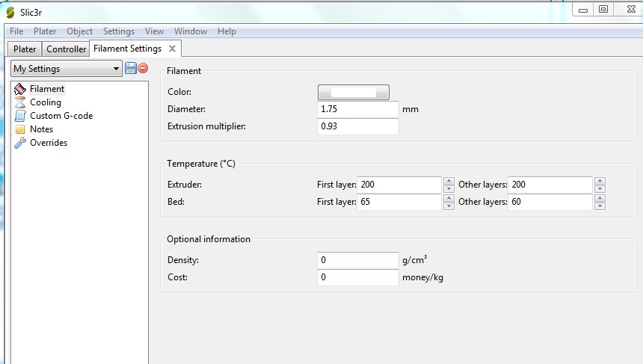The image size is (643, 364).
Task: Pick a filament color with the swatch button
Action: click(354, 92)
